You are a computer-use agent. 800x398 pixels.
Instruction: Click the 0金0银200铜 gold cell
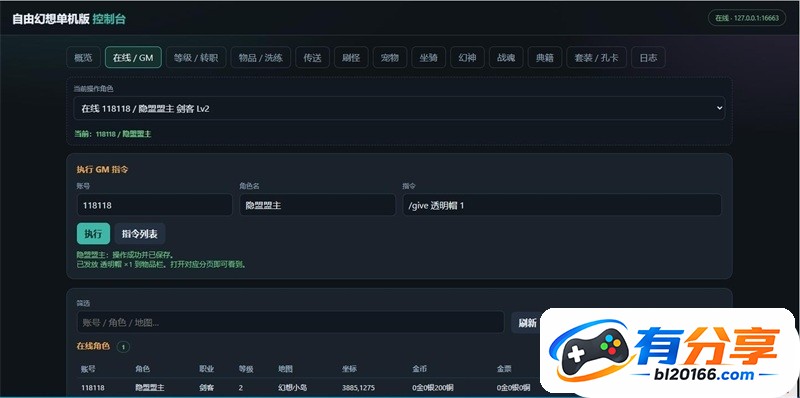[x=433, y=388]
